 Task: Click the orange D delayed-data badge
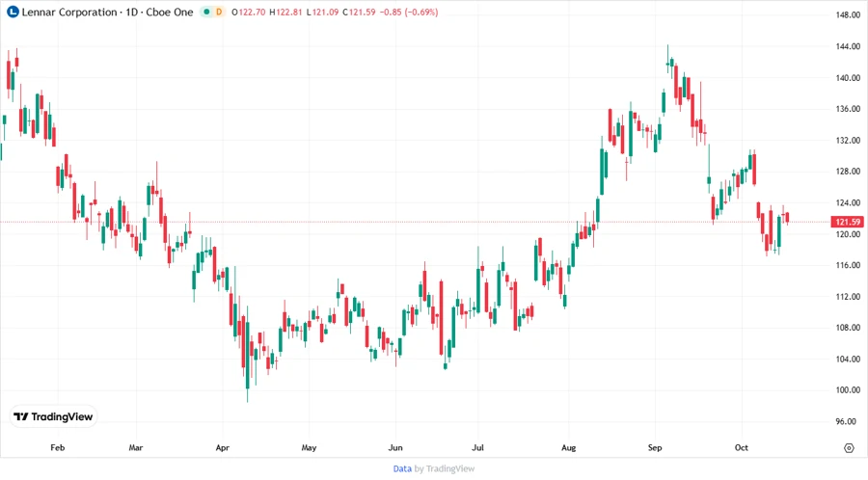click(219, 12)
